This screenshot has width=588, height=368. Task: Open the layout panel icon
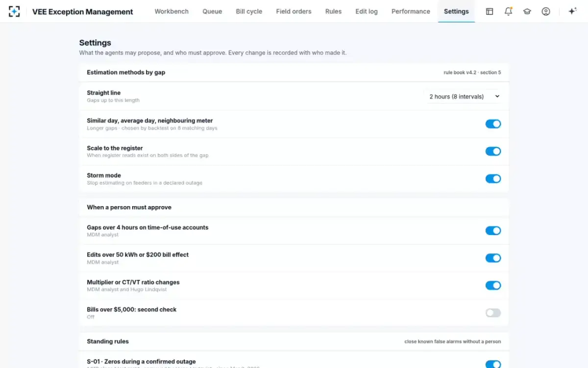(x=490, y=11)
